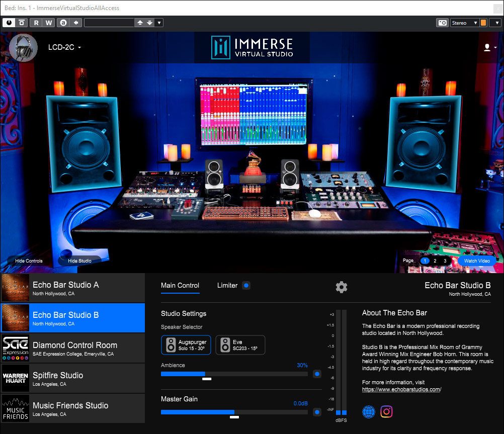This screenshot has width=504, height=434.
Task: Open the LCD-2C headphone dropdown
Action: (x=64, y=47)
